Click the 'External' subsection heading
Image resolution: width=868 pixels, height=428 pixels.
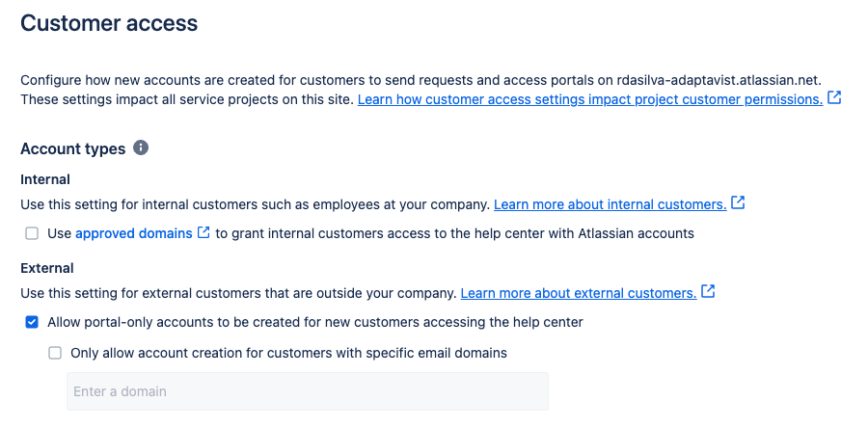pos(47,268)
